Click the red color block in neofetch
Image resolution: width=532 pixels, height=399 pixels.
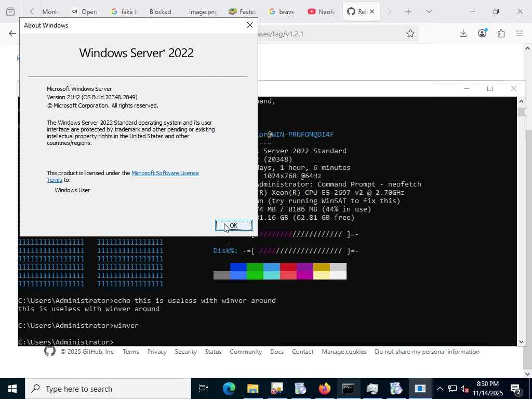[x=288, y=267]
